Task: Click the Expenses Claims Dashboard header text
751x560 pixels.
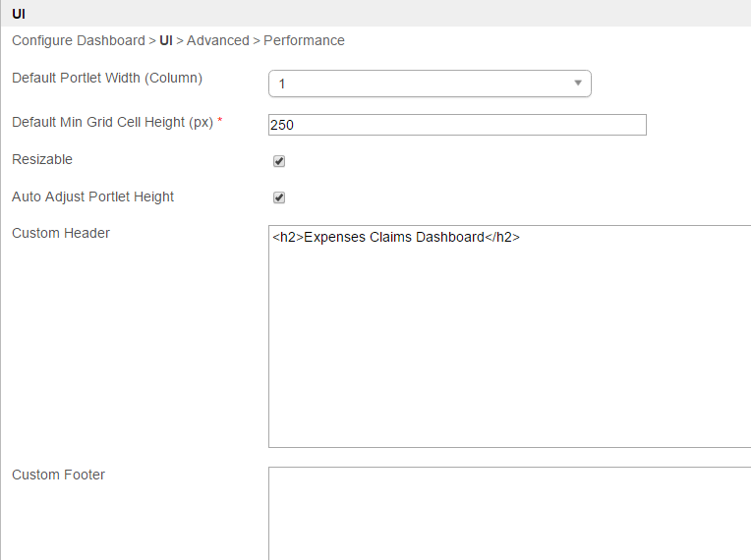Action: point(395,237)
